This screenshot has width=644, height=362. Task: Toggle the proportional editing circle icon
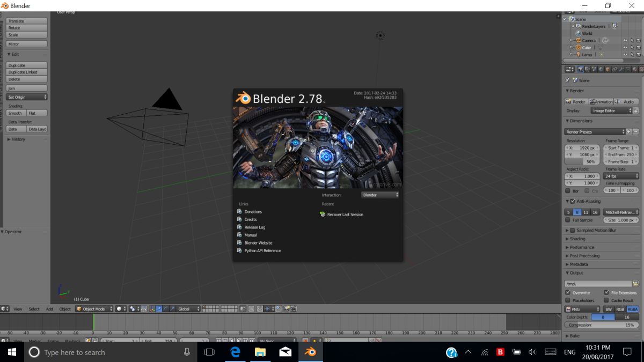point(251,309)
